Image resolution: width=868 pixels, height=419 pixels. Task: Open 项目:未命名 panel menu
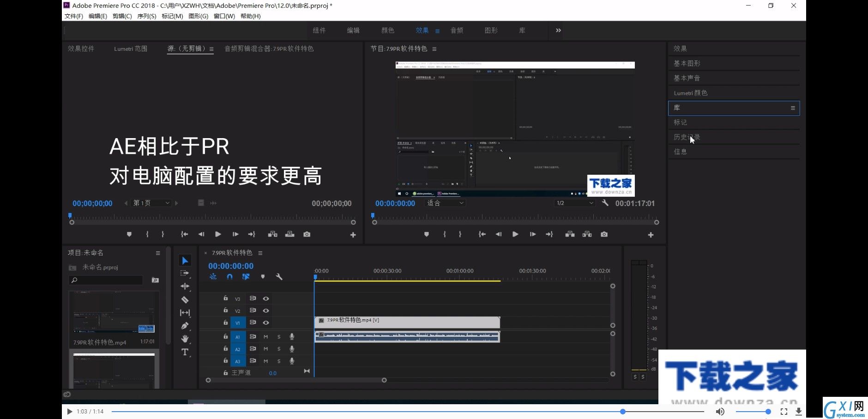pos(158,253)
